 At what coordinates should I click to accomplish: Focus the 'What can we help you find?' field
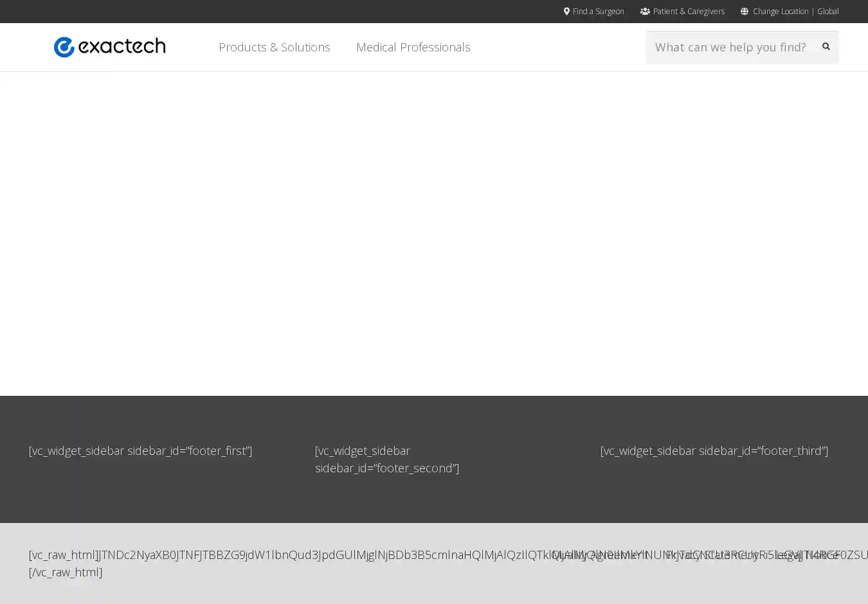pos(730,47)
